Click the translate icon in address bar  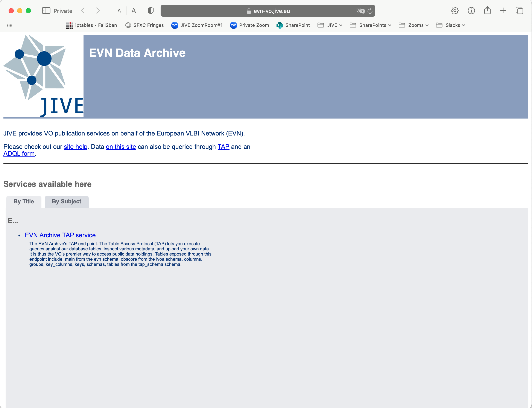point(360,11)
